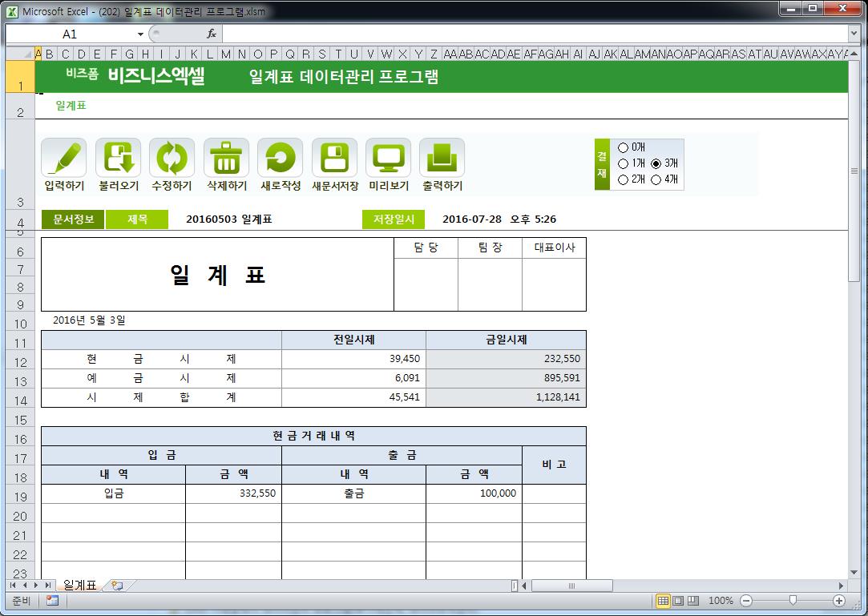Select the column AK header
Image resolution: width=868 pixels, height=616 pixels.
[610, 54]
